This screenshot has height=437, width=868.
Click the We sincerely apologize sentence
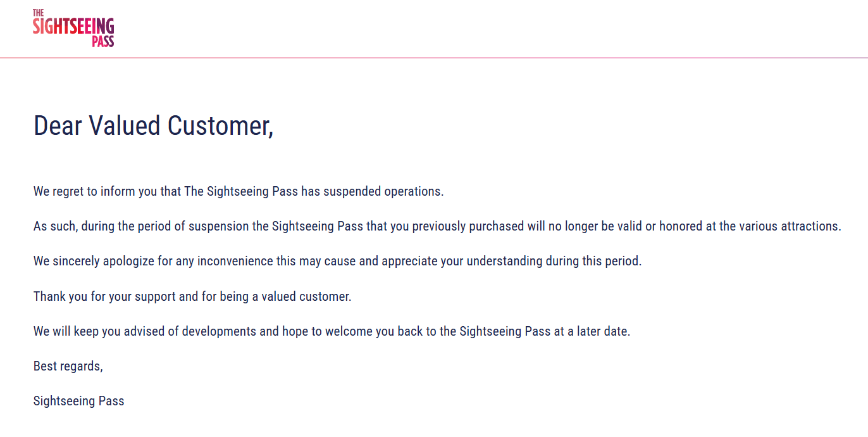coord(337,261)
